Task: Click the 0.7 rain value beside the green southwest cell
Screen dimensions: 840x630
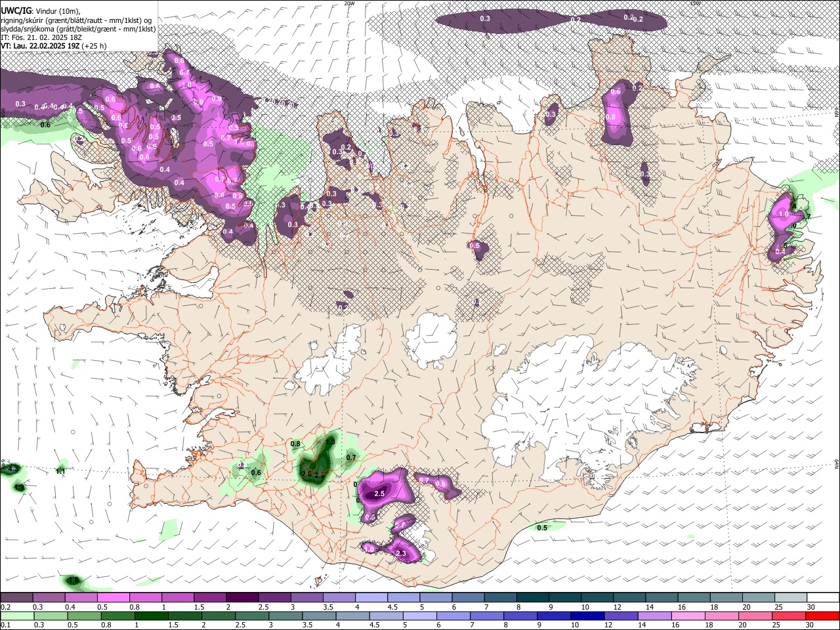Action: click(x=351, y=457)
